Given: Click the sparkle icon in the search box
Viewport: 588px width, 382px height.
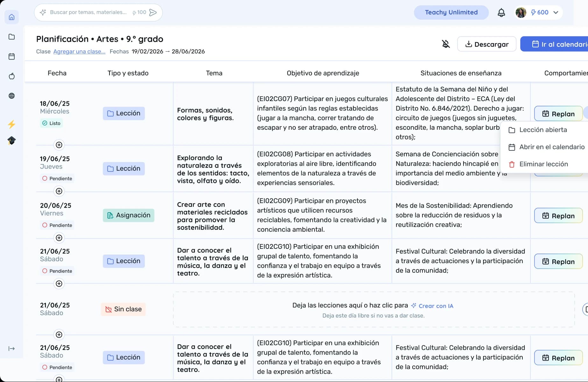Looking at the screenshot, I should [x=43, y=12].
